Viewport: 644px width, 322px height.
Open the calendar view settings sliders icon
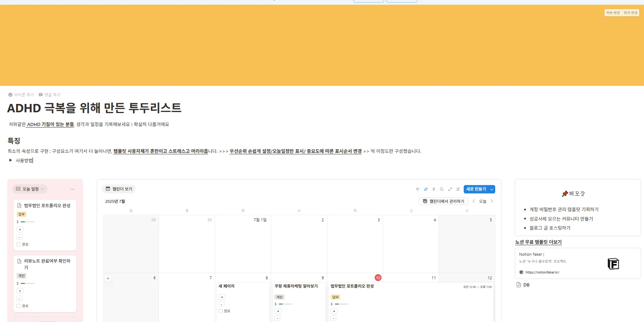[x=458, y=189]
